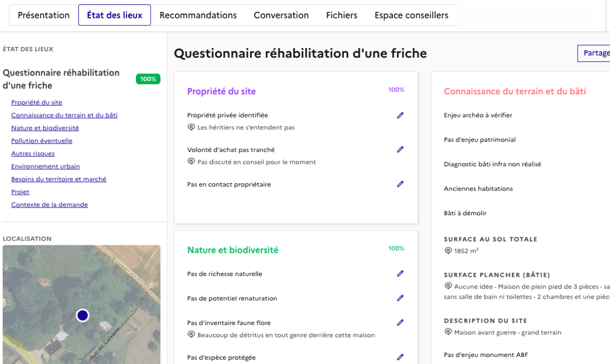Edit the 'Volonté d'achat pas tranché' answer
Viewport: 610px width, 364px height.
[400, 150]
